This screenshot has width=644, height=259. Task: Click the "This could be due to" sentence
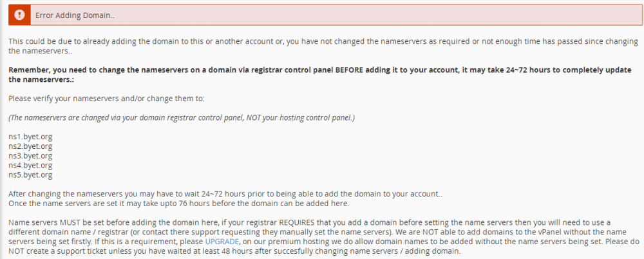point(323,46)
